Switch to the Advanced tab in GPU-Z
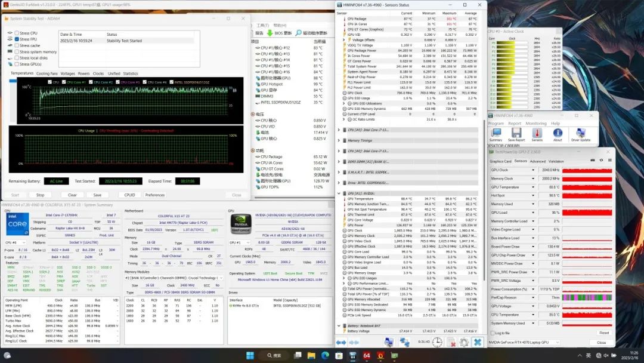Viewport: 644px width, 363px height. tap(537, 161)
